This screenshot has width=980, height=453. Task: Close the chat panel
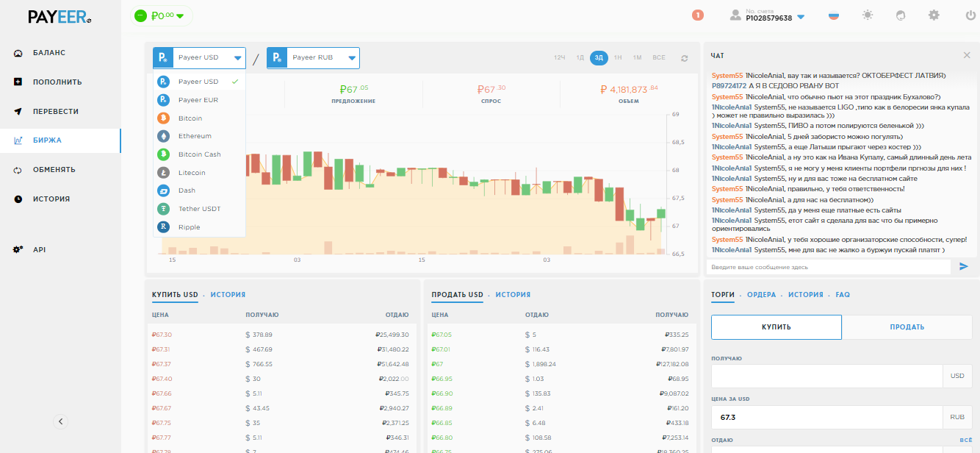tap(967, 55)
